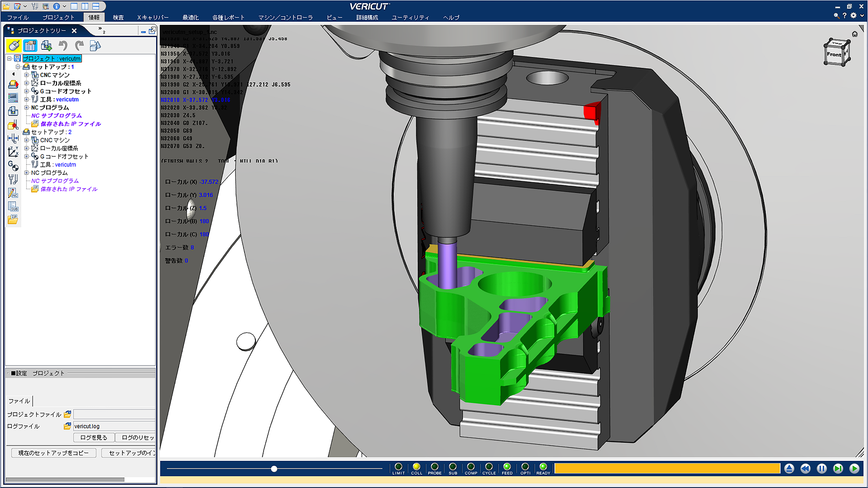Toggle the CYCLE status light

click(x=489, y=467)
